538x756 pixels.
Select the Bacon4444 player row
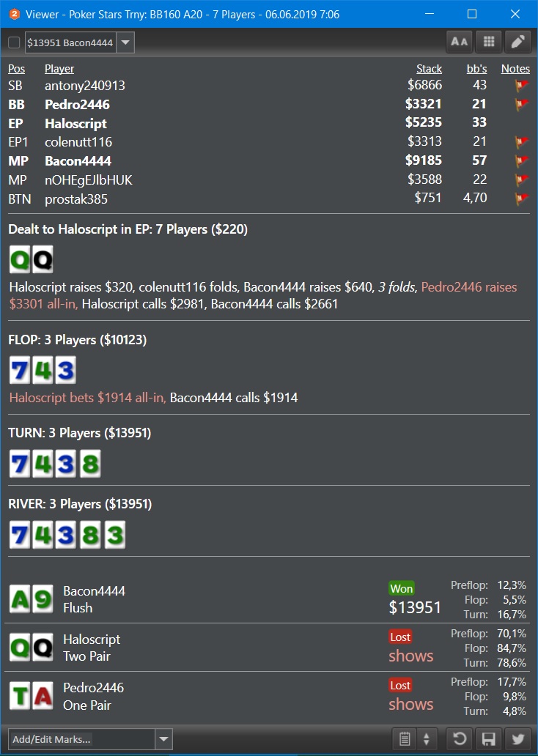tap(269, 160)
